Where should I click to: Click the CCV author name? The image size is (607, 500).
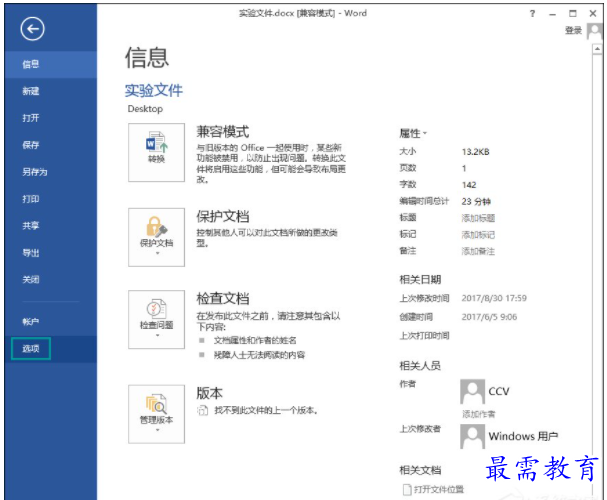(x=499, y=392)
